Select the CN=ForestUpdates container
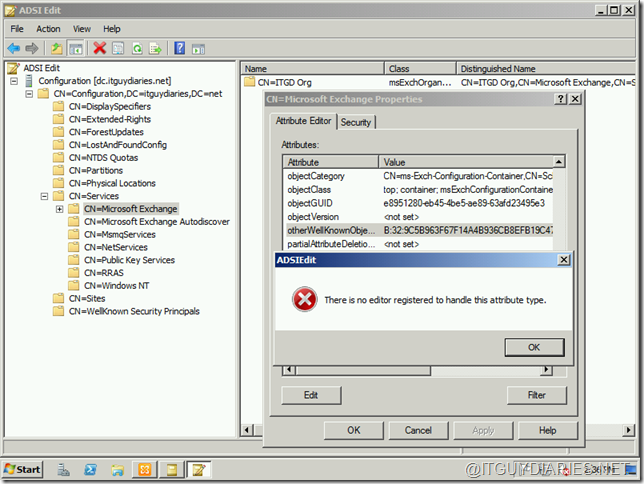The image size is (644, 484). pos(106,132)
